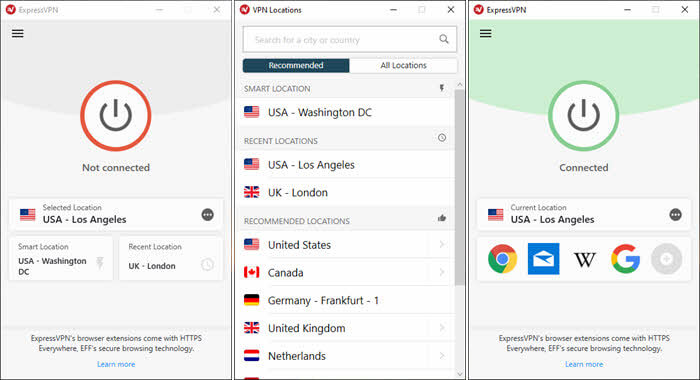Viewport: 700px width, 380px height.
Task: Switch to the All Locations tab
Action: (403, 66)
